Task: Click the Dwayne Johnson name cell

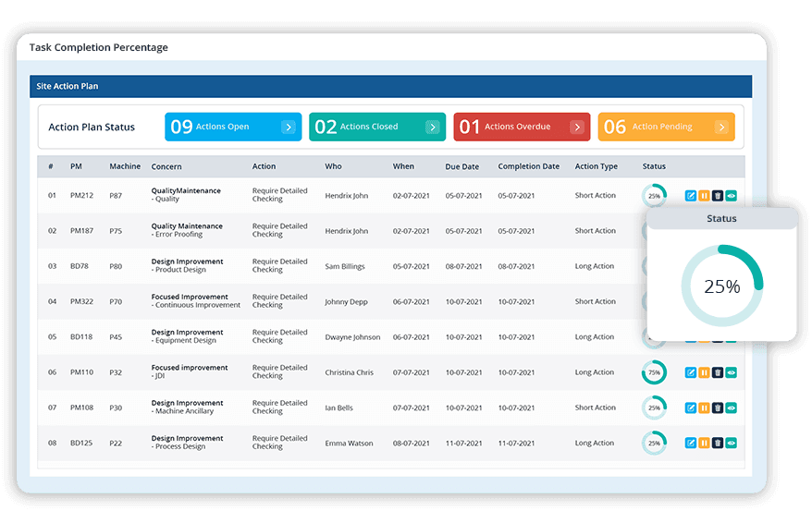Action: tap(352, 337)
